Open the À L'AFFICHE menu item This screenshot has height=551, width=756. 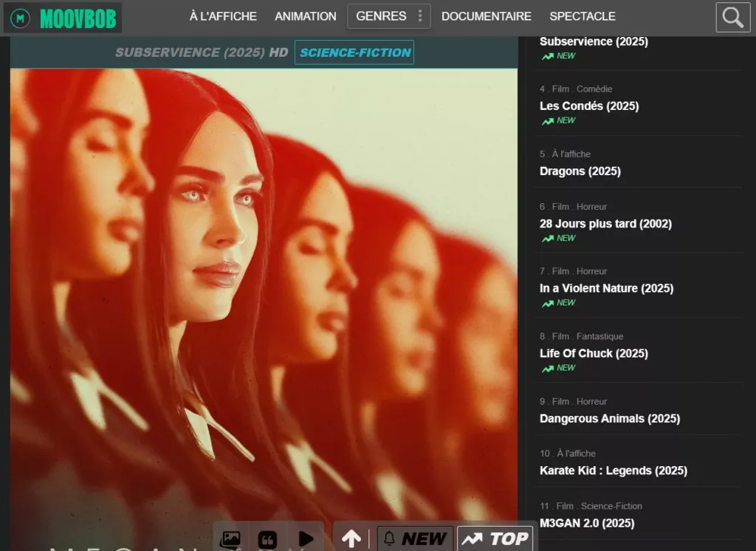click(223, 16)
